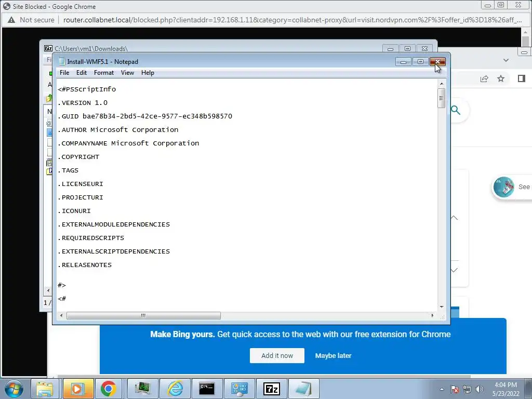Click the '.AUTHOR Microsoft Corporation' line

[118, 129]
